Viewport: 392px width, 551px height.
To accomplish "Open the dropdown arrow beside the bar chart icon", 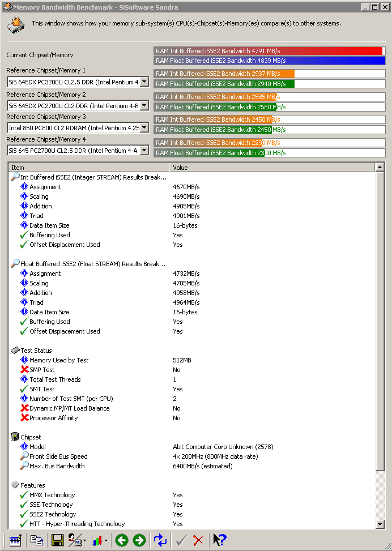I will pos(106,540).
